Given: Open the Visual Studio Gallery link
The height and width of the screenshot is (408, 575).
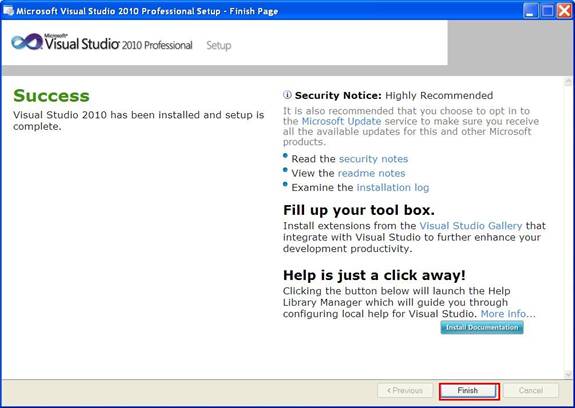Looking at the screenshot, I should click(471, 226).
